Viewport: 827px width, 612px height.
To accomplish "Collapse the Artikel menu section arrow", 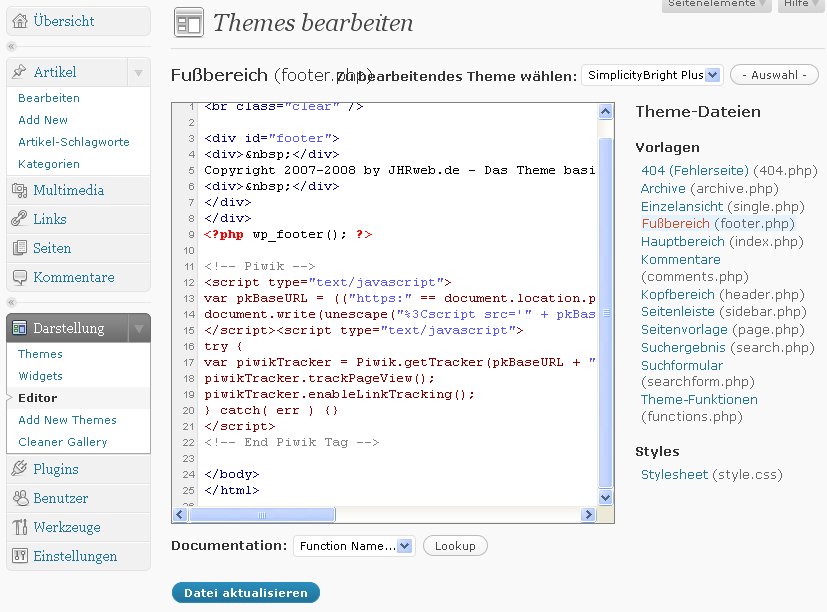I will pos(138,72).
